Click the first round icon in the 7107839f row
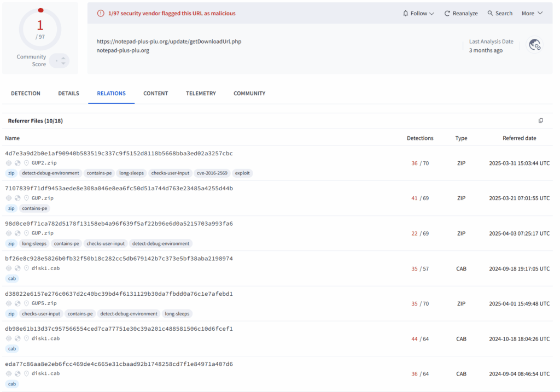 (x=9, y=198)
